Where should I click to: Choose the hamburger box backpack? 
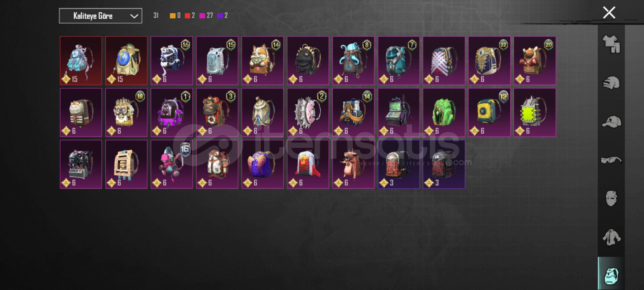[126, 164]
